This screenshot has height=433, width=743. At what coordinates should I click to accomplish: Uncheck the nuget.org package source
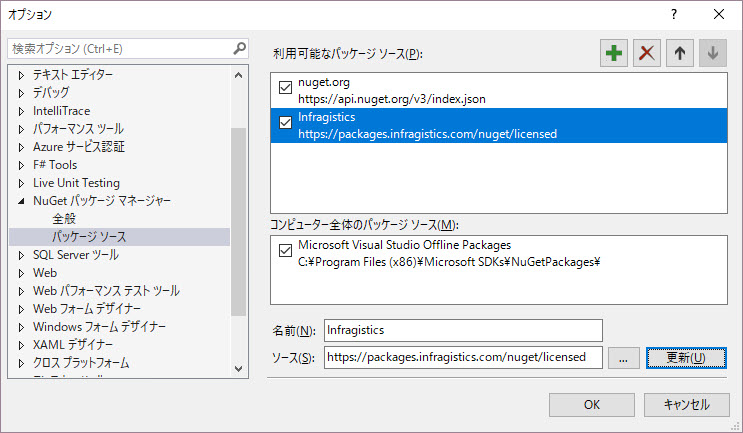point(285,90)
